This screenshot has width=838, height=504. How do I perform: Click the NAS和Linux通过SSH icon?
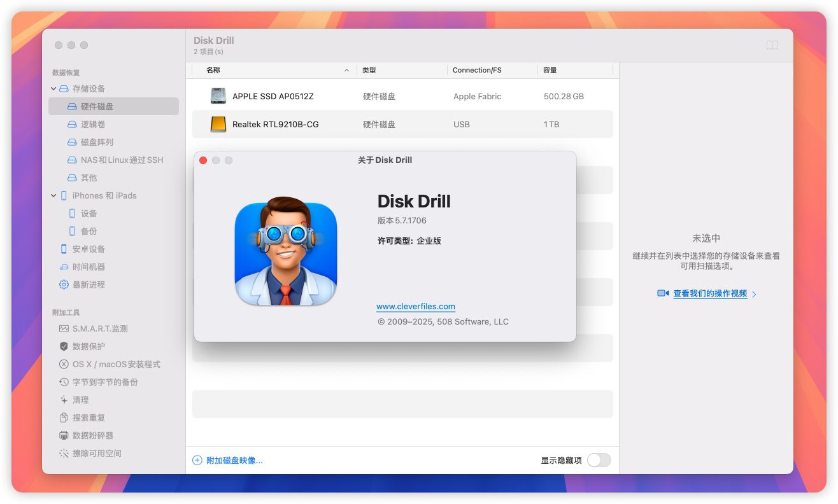point(72,160)
